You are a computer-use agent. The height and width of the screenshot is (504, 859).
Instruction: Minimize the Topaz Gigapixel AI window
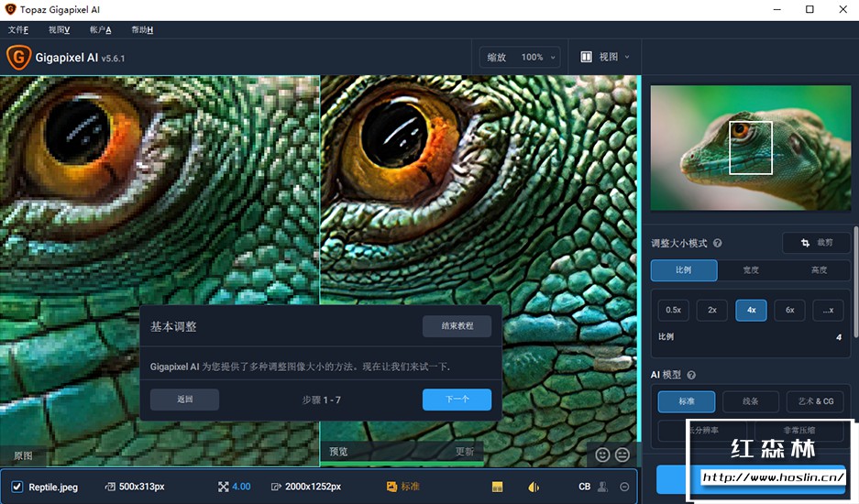(776, 9)
